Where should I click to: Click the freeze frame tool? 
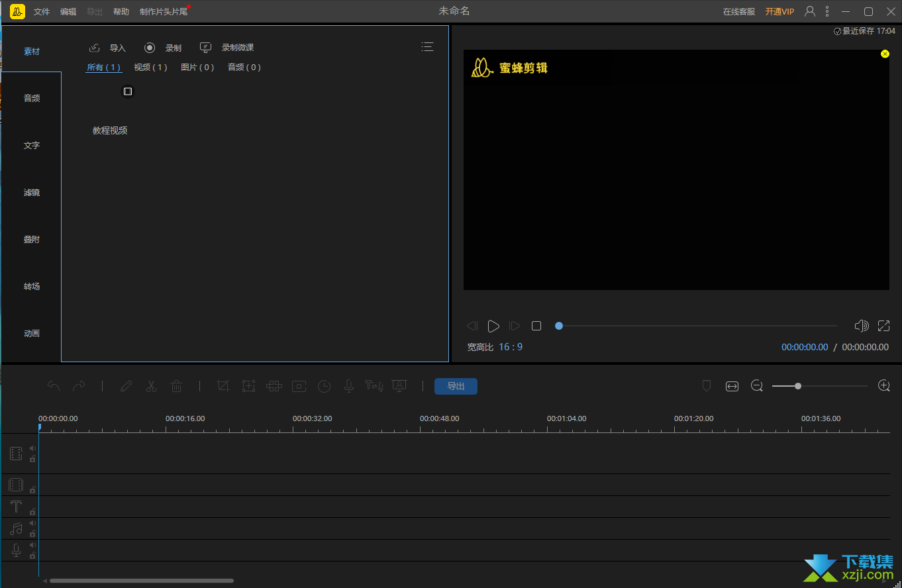tap(299, 386)
